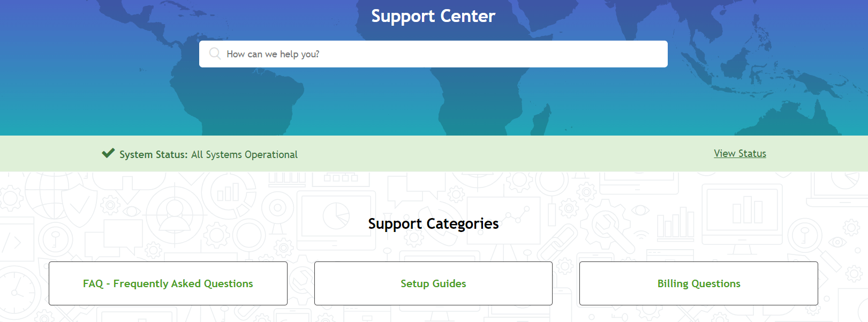Click the "All Systems Operational" text
This screenshot has width=868, height=322.
(x=244, y=154)
